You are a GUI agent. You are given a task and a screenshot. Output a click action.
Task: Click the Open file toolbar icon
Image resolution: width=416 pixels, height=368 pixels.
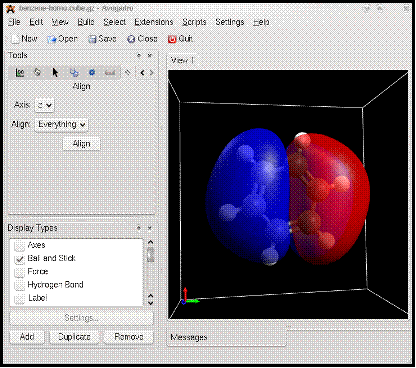(51, 39)
